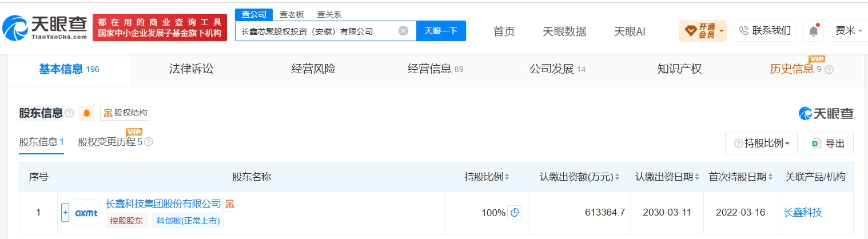This screenshot has height=239, width=868.
Task: Switch to the 查老板 search tab
Action: [292, 14]
